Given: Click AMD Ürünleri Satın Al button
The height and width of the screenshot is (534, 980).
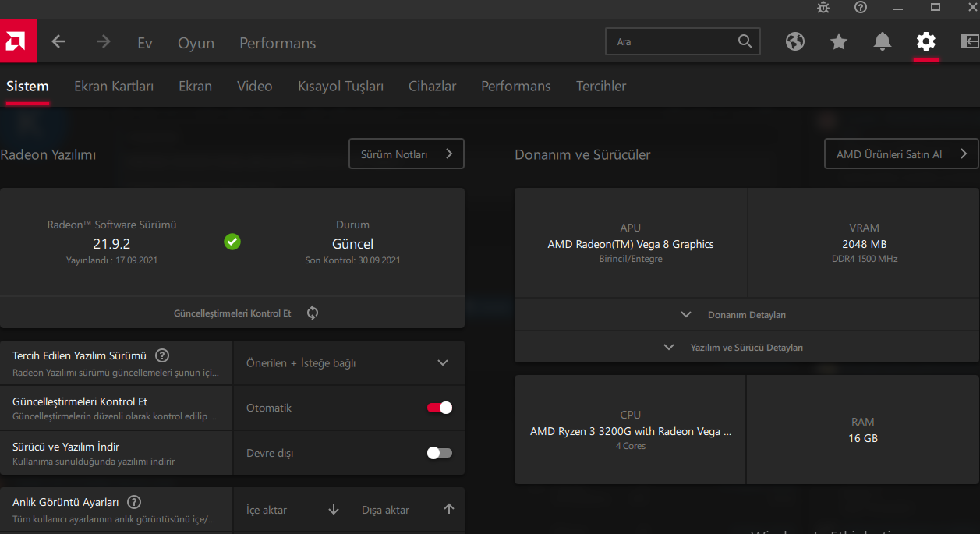Looking at the screenshot, I should click(x=900, y=154).
